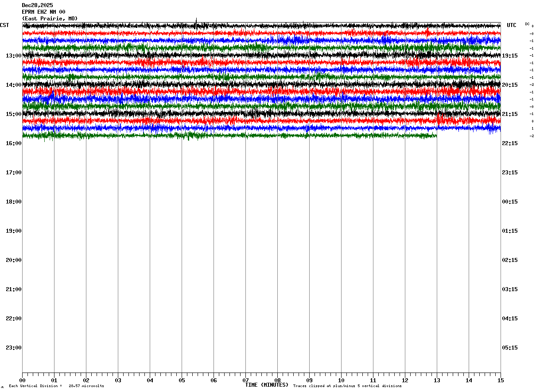Click the end of the last green trace
This screenshot has width=536, height=392.
(x=436, y=136)
